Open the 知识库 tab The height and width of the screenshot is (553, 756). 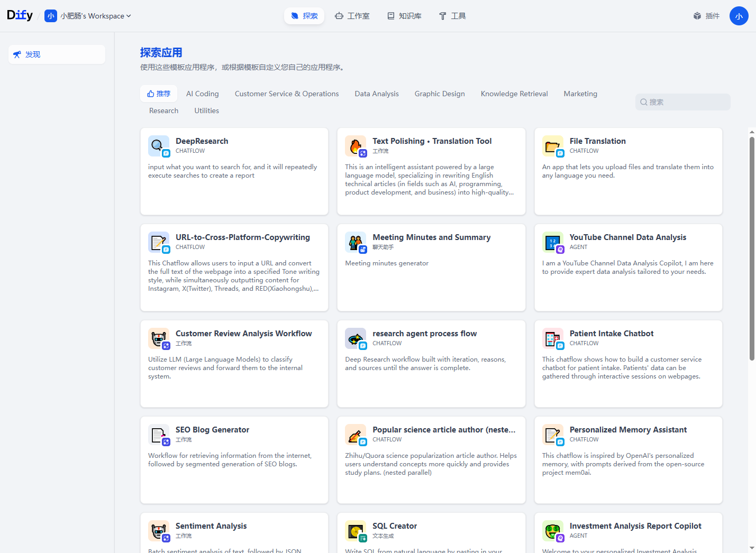pyautogui.click(x=405, y=16)
